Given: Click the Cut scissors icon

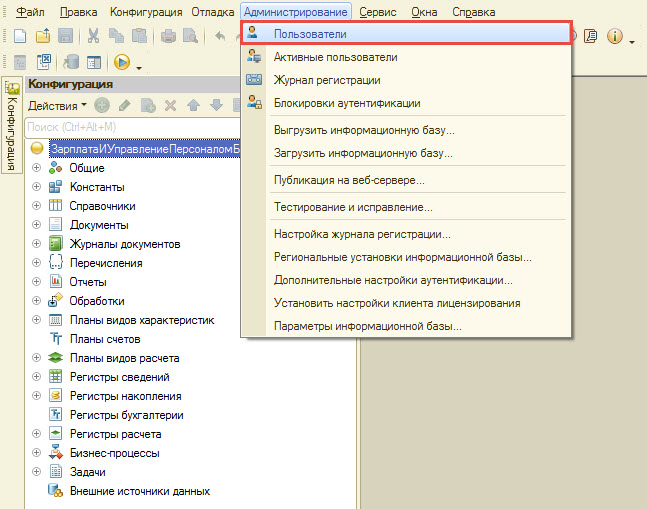Looking at the screenshot, I should pyautogui.click(x=93, y=36).
